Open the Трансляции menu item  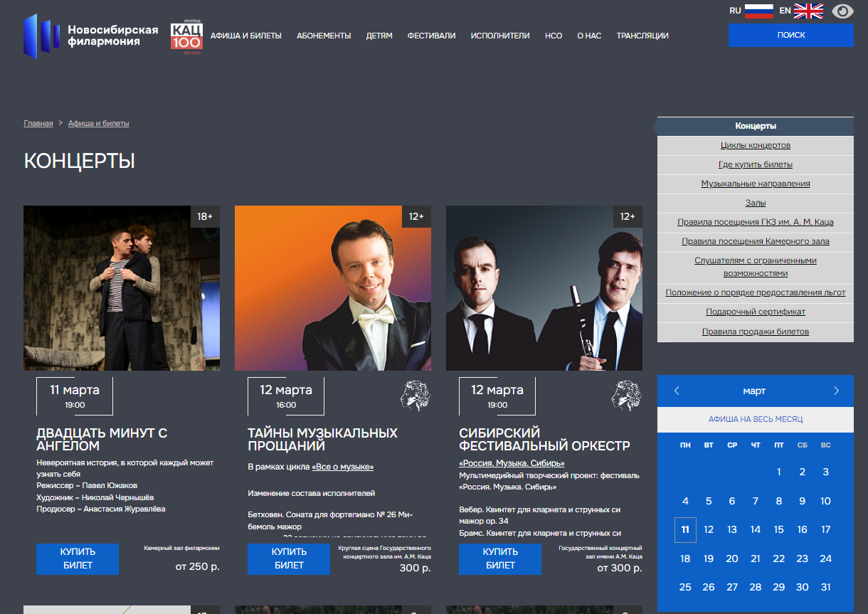tap(642, 36)
